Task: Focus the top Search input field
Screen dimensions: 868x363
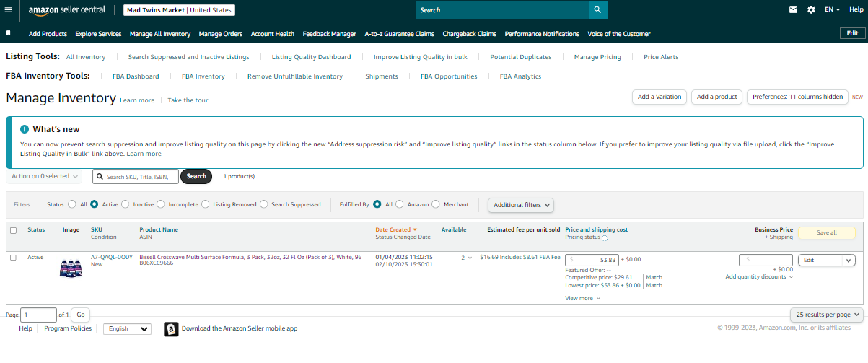Action: point(502,10)
